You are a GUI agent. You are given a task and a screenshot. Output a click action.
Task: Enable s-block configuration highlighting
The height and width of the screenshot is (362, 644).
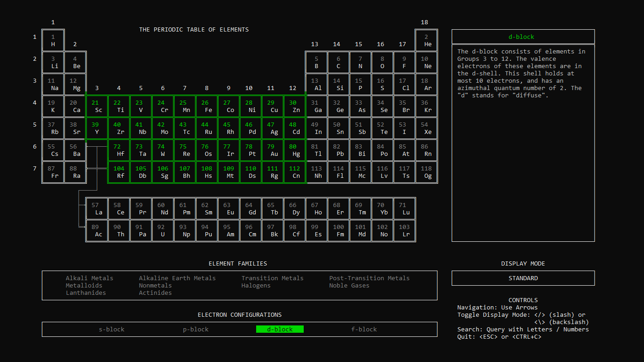coord(111,329)
